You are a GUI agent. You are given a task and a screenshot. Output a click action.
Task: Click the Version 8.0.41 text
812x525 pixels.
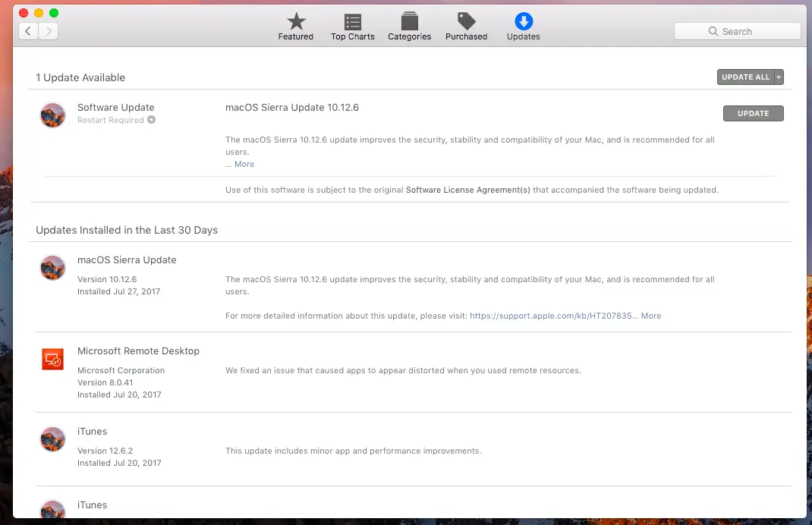pyautogui.click(x=105, y=382)
